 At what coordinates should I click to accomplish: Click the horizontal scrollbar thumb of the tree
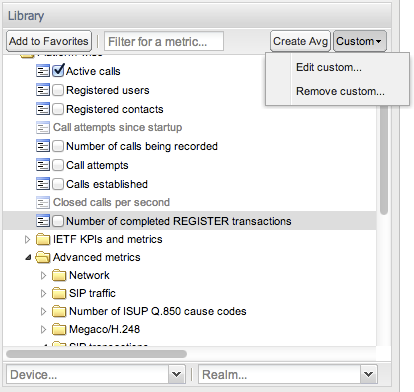click(96, 354)
